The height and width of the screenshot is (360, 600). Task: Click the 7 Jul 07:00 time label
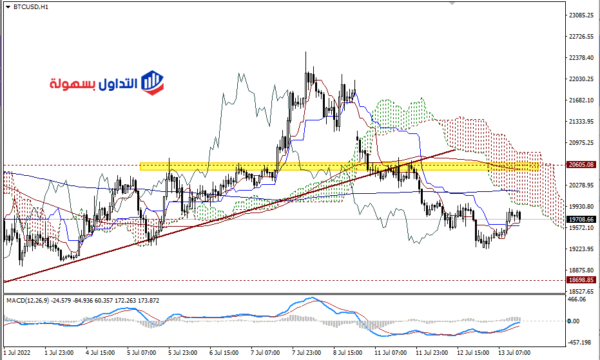pos(265,352)
